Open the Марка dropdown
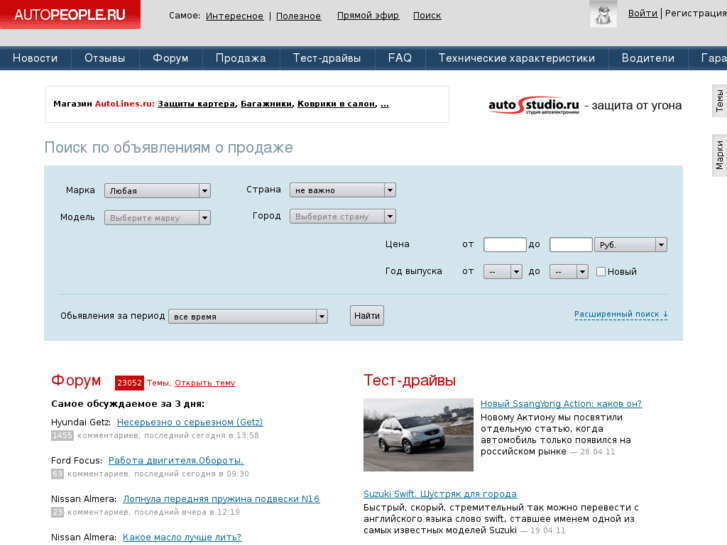 pos(157,191)
